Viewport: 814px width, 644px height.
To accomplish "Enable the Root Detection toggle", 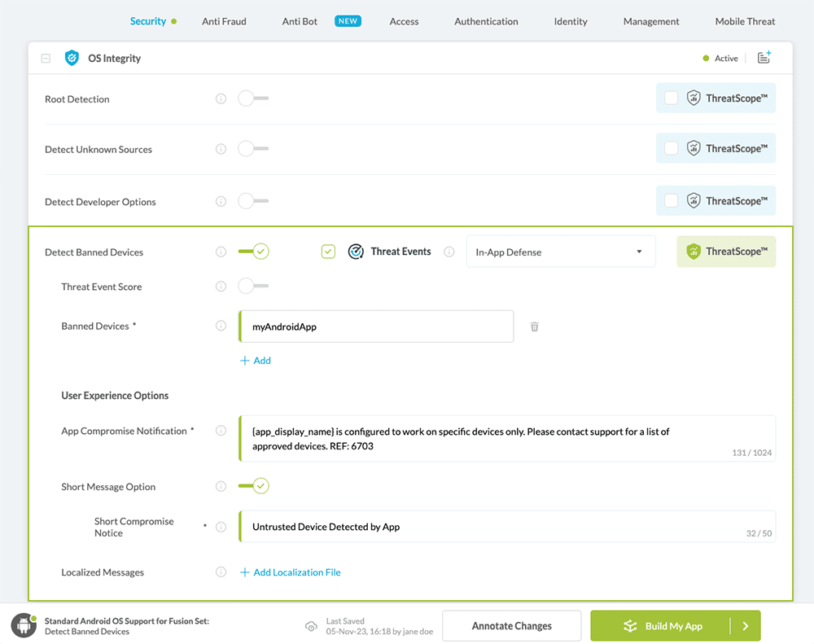I will pos(252,99).
